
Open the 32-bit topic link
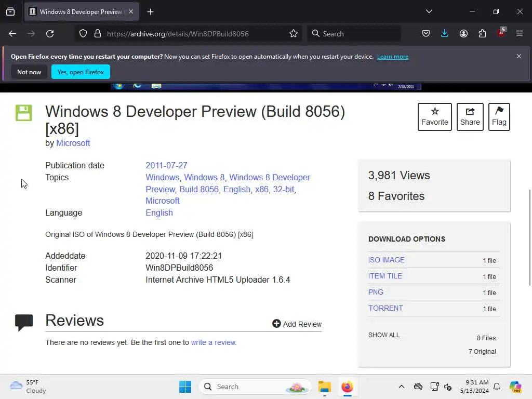284,189
